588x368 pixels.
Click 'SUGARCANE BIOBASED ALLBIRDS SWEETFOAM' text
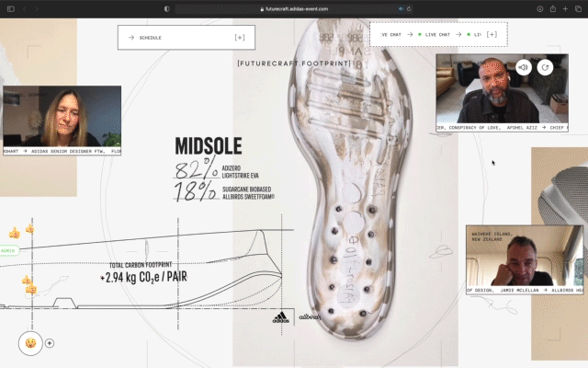(248, 193)
